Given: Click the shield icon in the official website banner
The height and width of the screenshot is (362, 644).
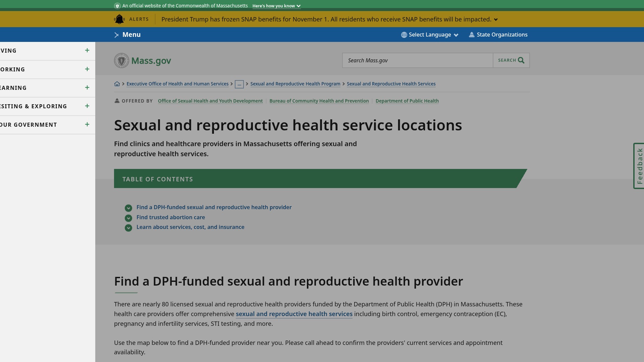Looking at the screenshot, I should [x=117, y=6].
